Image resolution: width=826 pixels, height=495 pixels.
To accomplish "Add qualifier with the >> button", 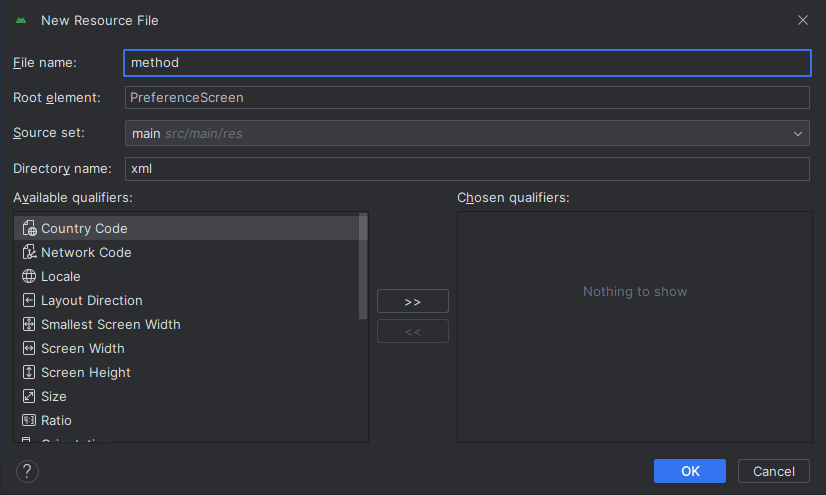I will point(413,301).
